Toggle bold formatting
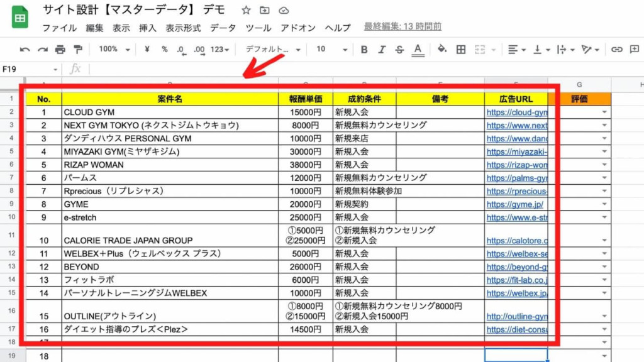Image resolution: width=644 pixels, height=362 pixels. 364,50
